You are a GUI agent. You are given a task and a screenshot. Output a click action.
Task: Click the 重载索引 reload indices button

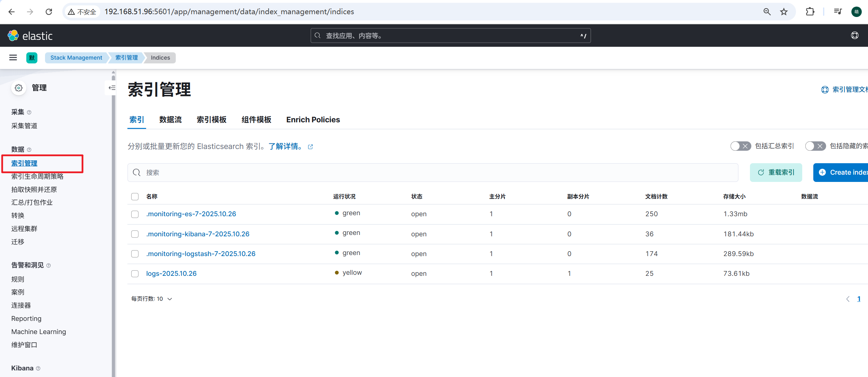point(776,172)
